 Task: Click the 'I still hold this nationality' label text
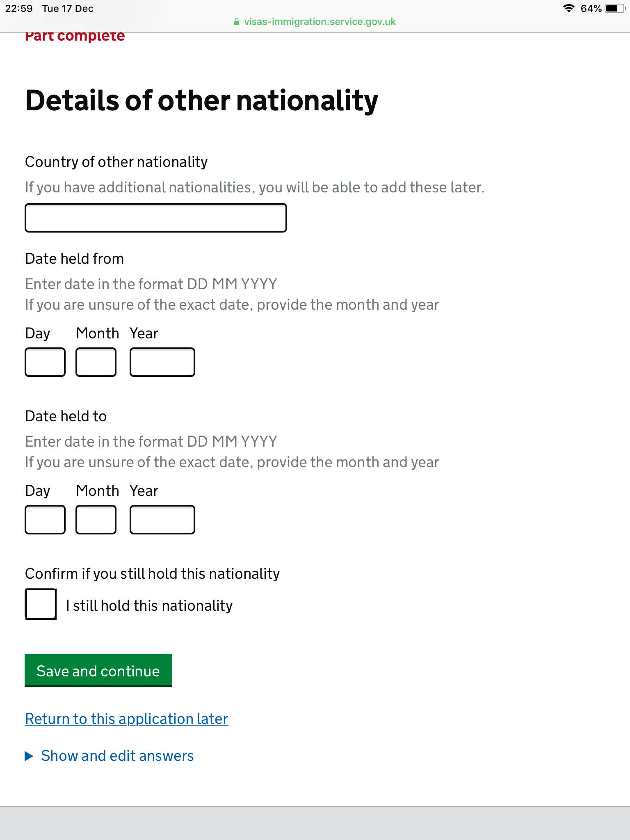coord(149,606)
